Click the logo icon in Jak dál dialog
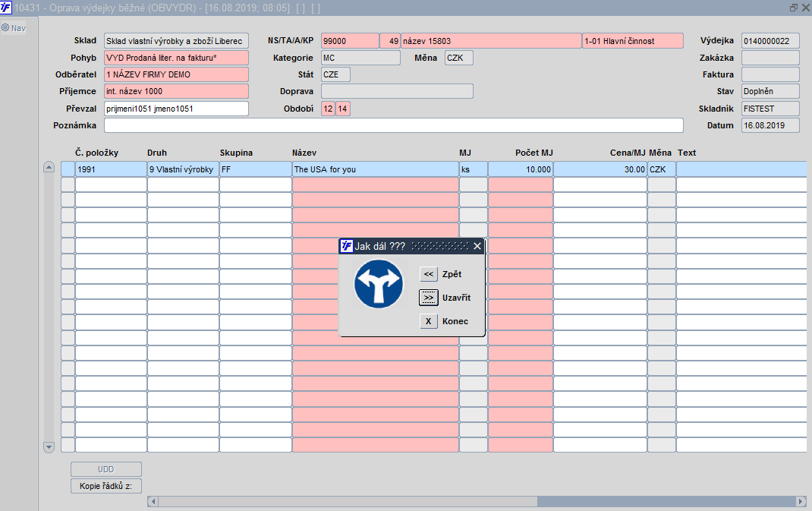This screenshot has width=812, height=511. click(347, 246)
